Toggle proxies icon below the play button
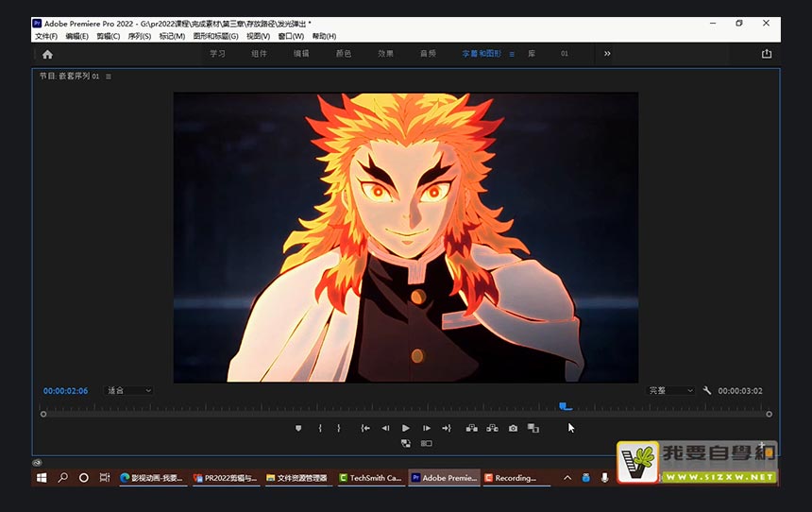The width and height of the screenshot is (812, 512). click(x=405, y=444)
